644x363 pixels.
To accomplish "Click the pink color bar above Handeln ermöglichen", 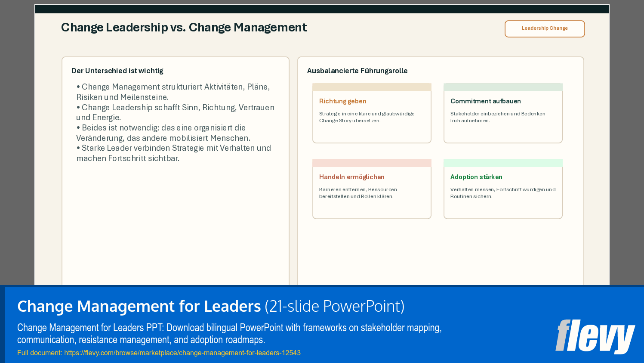I will coord(372,163).
